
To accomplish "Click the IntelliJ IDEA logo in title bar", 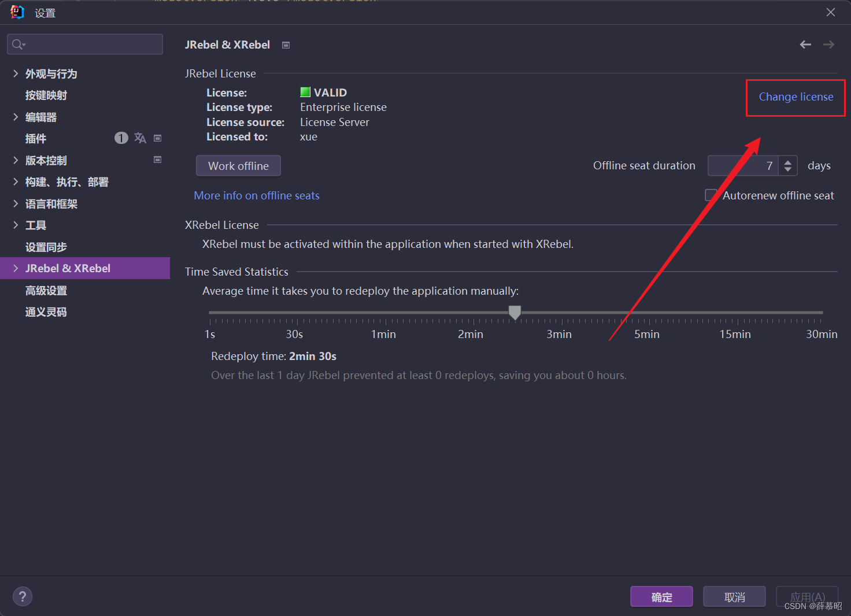I will point(17,12).
